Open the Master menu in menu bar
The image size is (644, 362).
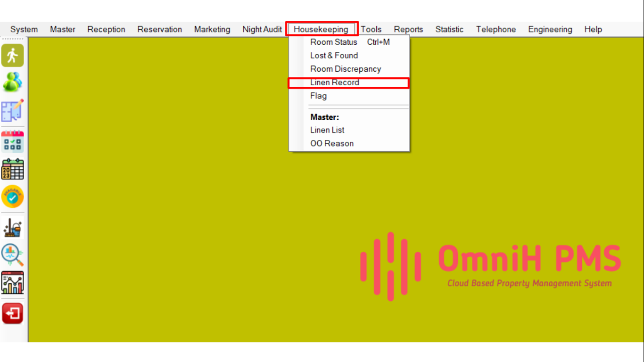[x=63, y=29]
